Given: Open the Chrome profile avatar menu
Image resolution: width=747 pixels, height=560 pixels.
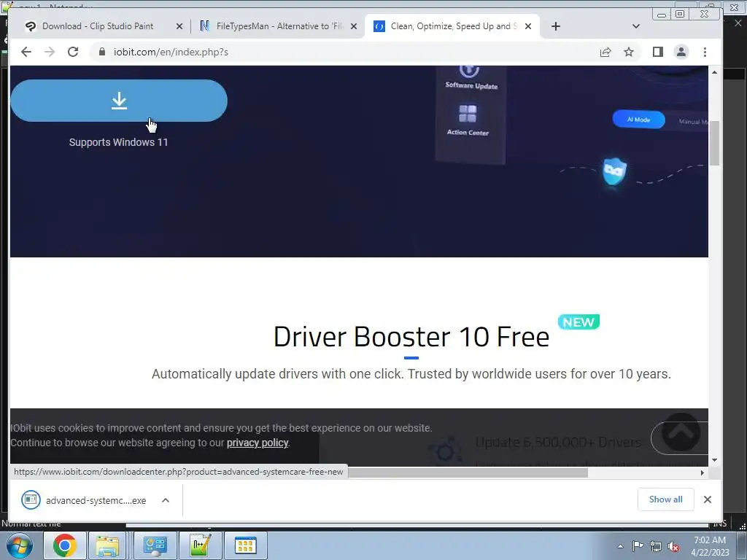Looking at the screenshot, I should click(x=681, y=52).
